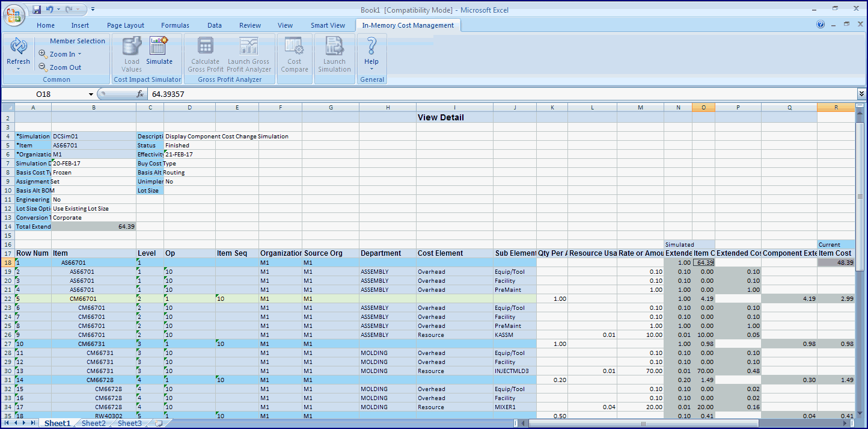The height and width of the screenshot is (429, 868).
Task: Click the horizontal scrollbar thumb
Action: (x=643, y=424)
